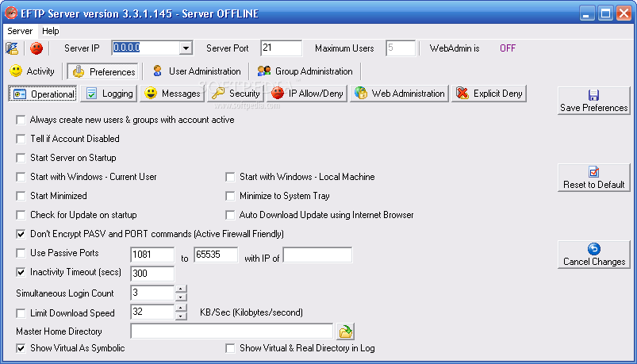Click into the Server Port field

coord(281,48)
